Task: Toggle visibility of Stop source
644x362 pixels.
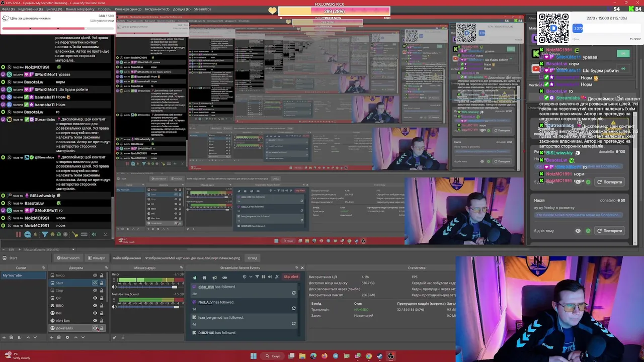Action: [x=95, y=291]
